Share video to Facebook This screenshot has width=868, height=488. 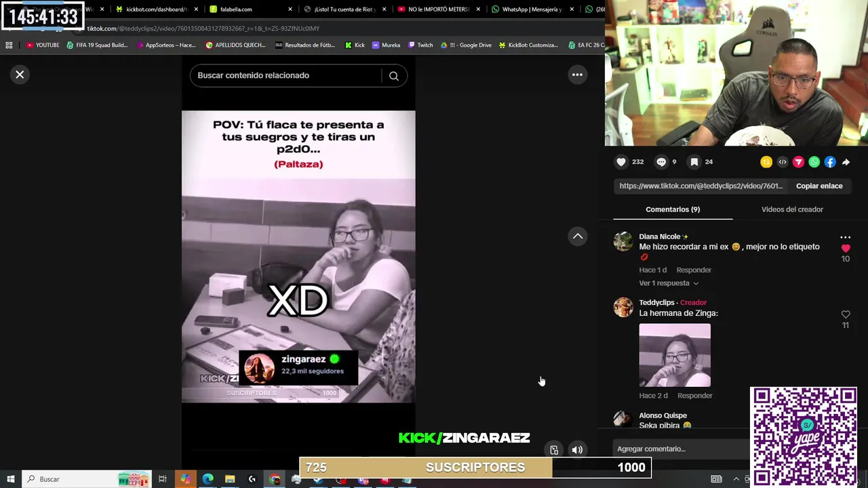830,162
